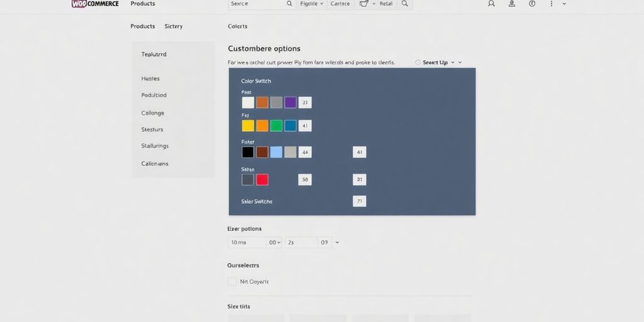Click the circular info icon in the header
Viewport: 644px width, 322px height.
click(532, 4)
